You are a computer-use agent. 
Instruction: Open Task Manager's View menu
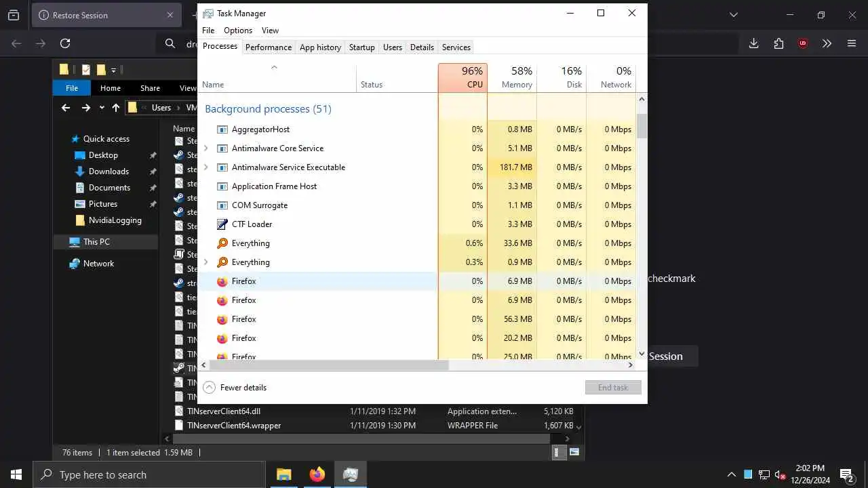270,30
